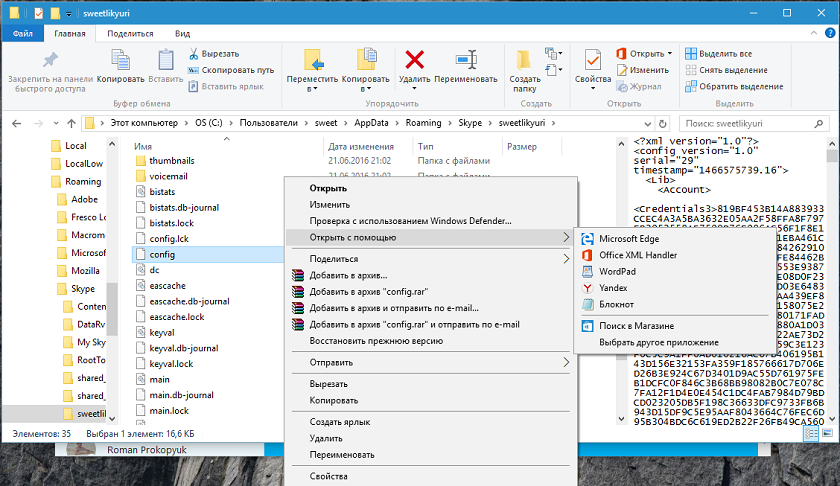Click the Cut (Вырезать) scissors icon

(x=194, y=54)
